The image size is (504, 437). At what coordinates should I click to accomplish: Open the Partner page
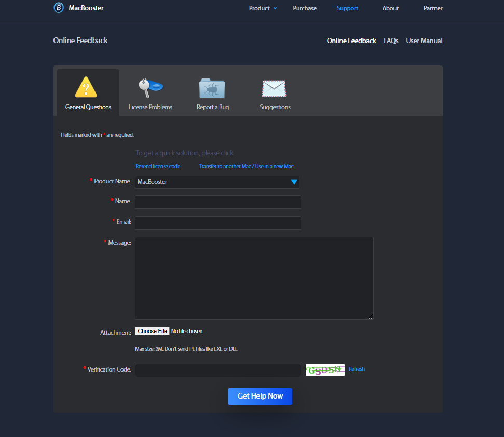(x=433, y=8)
